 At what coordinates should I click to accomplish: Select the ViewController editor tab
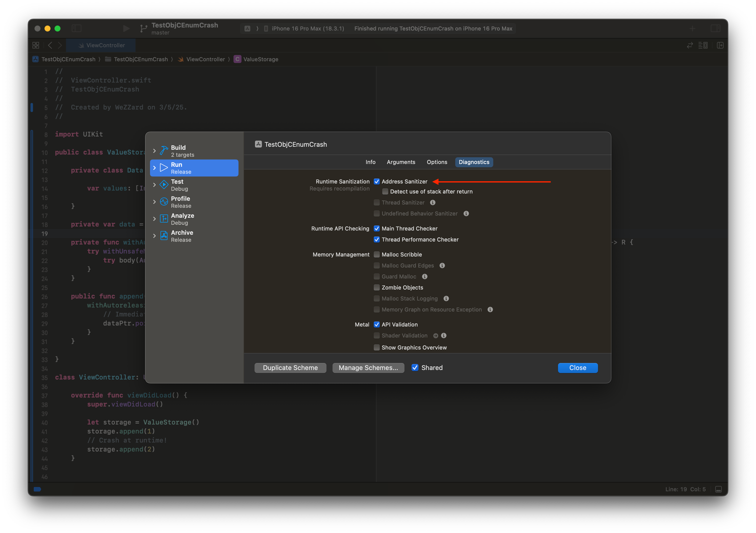click(x=101, y=45)
